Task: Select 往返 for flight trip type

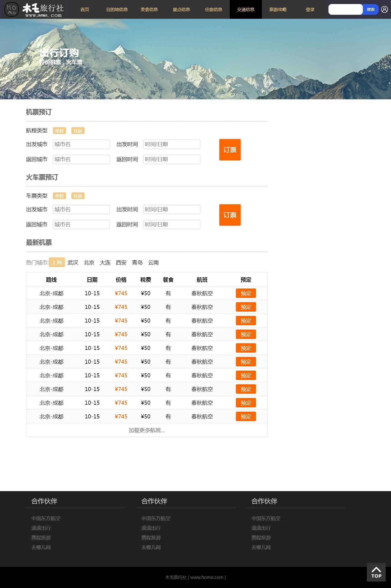Action: pyautogui.click(x=78, y=131)
